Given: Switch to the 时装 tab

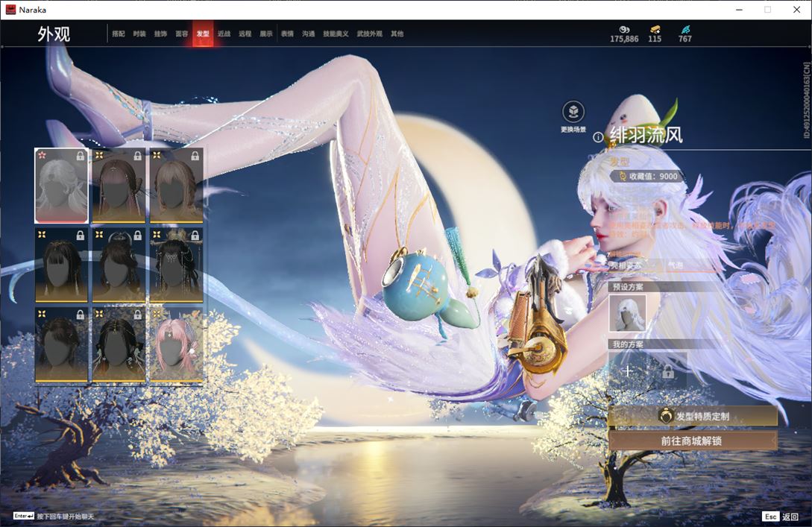Looking at the screenshot, I should tap(139, 34).
